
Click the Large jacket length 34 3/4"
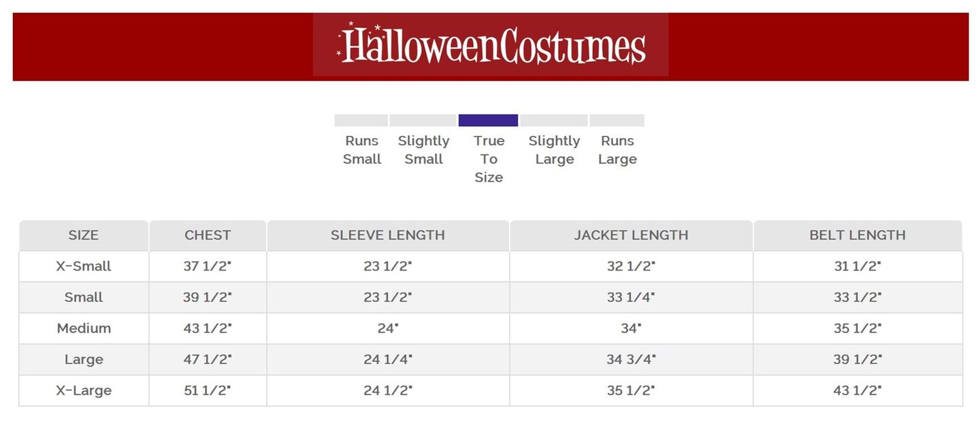pyautogui.click(x=631, y=360)
